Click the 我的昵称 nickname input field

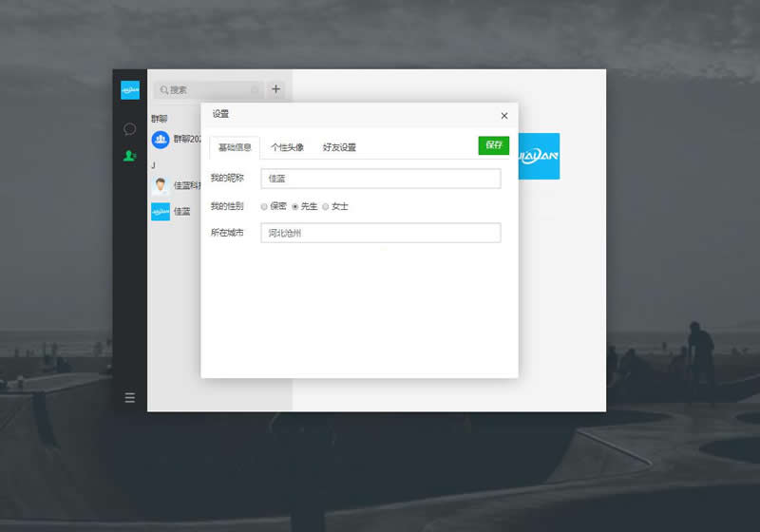pyautogui.click(x=380, y=179)
